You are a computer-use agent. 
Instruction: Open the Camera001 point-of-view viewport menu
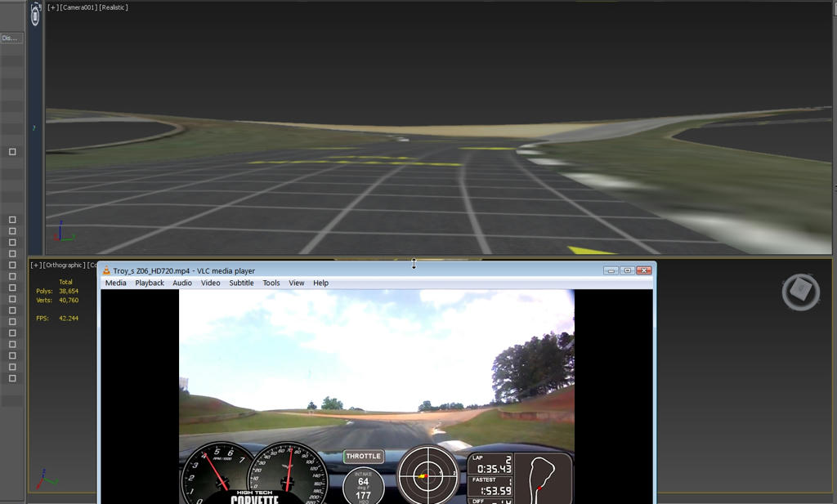[x=78, y=7]
